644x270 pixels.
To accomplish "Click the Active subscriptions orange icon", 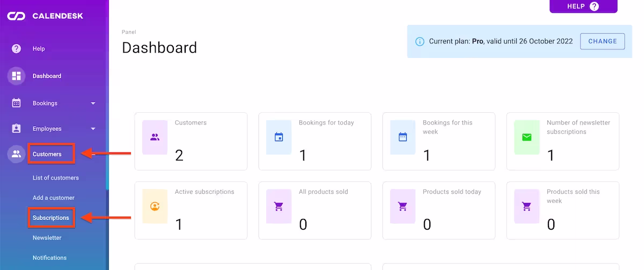I will [x=155, y=206].
